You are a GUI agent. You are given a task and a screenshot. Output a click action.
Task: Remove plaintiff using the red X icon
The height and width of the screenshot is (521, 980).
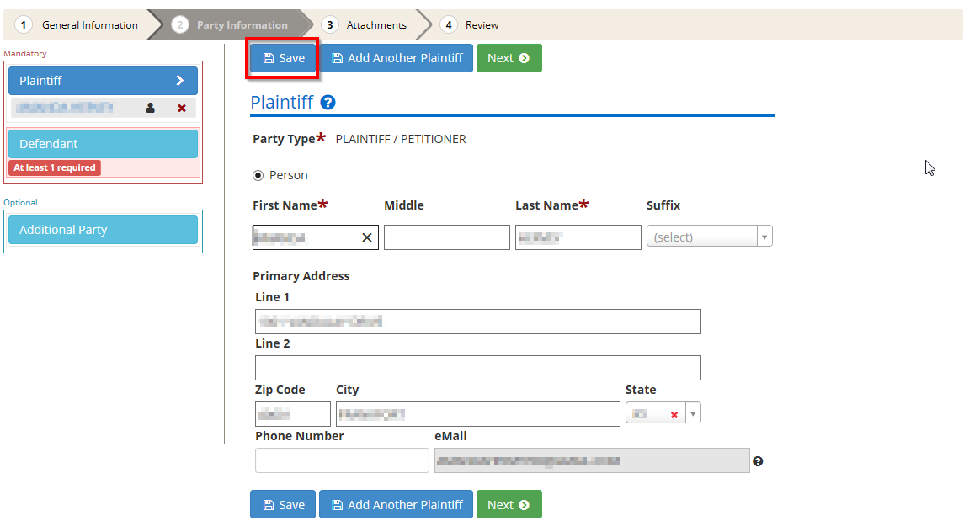[x=182, y=108]
